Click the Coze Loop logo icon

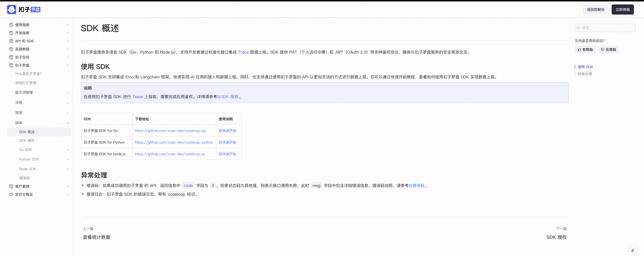click(11, 9)
